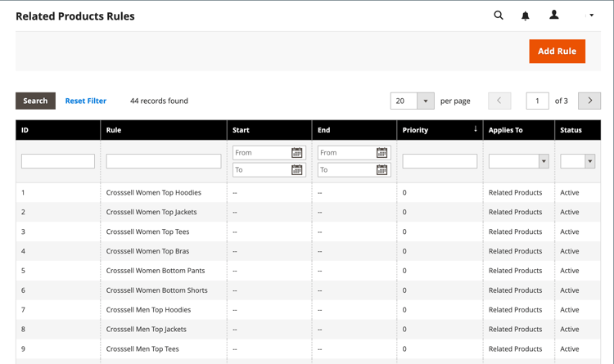Sort by the Applies To column header
This screenshot has width=614, height=364.
pos(519,130)
